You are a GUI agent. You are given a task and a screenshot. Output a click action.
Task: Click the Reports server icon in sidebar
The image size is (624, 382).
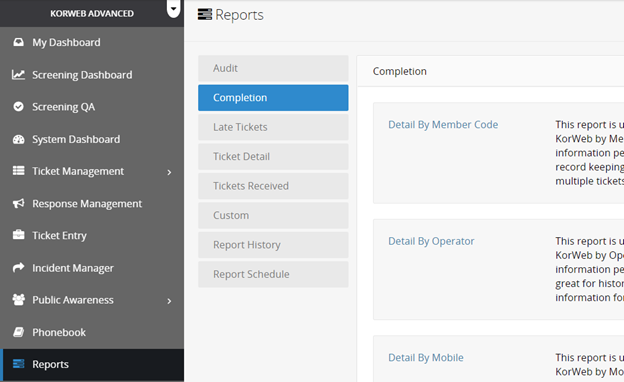18,364
